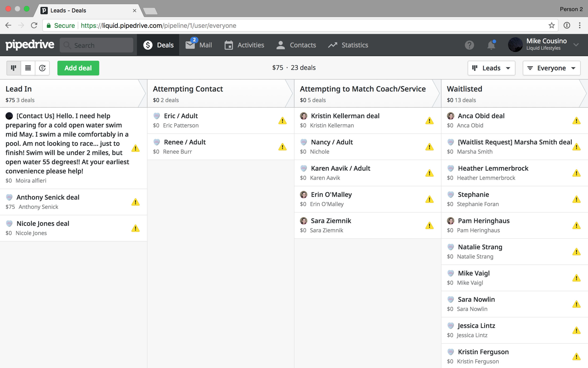This screenshot has height=368, width=588.
Task: Open the help question mark icon
Action: 469,45
